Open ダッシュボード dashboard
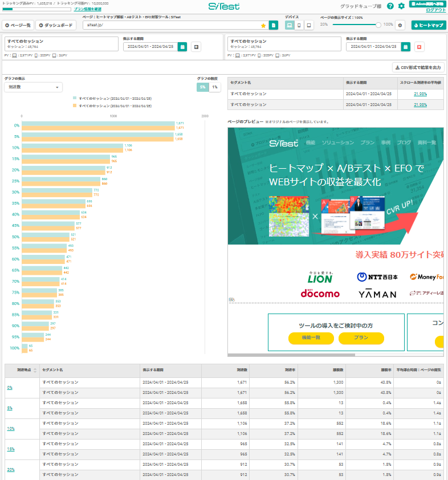Image resolution: width=448 pixels, height=480 pixels. [56, 25]
